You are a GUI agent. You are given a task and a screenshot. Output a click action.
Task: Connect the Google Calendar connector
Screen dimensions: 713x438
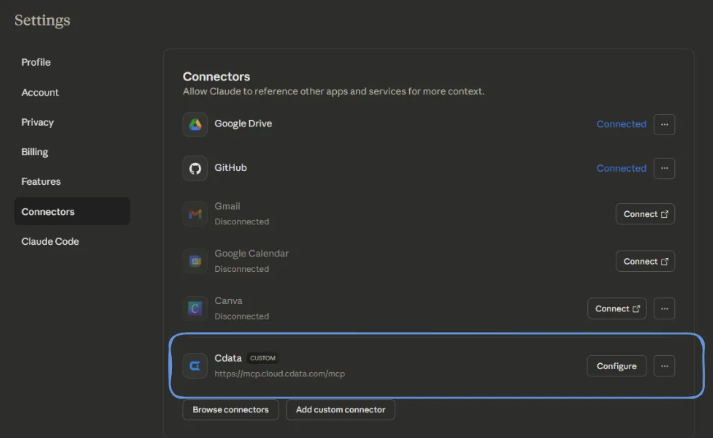(x=645, y=261)
